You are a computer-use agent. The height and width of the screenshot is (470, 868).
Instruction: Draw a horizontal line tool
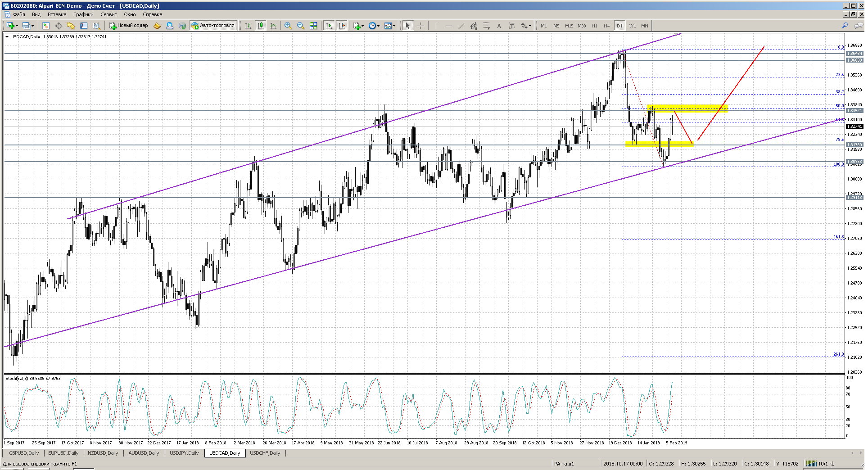448,26
